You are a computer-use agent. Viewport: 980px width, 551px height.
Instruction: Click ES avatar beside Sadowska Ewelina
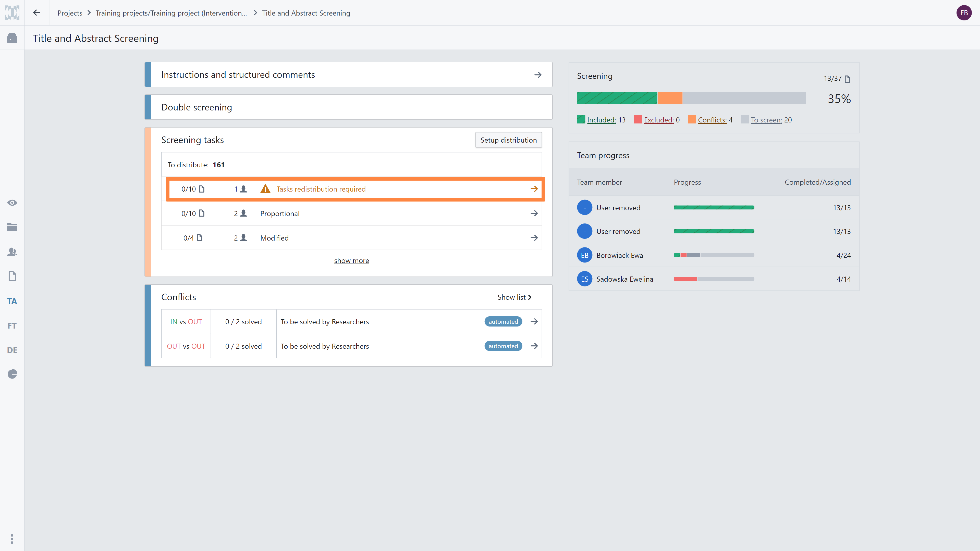(x=585, y=279)
